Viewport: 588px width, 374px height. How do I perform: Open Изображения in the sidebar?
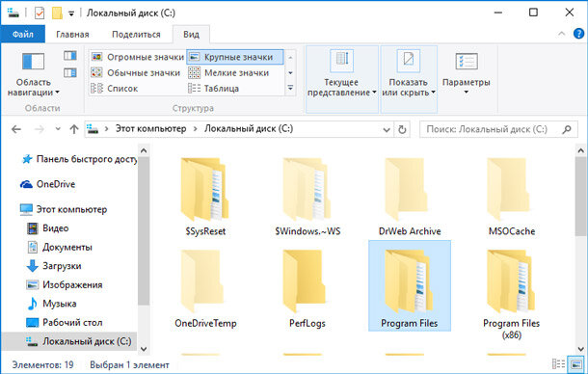point(65,284)
